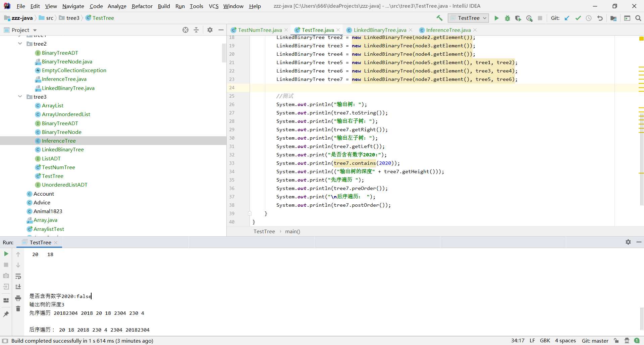Image resolution: width=644 pixels, height=345 pixels.
Task: Select Animal1823 class in project tree
Action: click(48, 211)
